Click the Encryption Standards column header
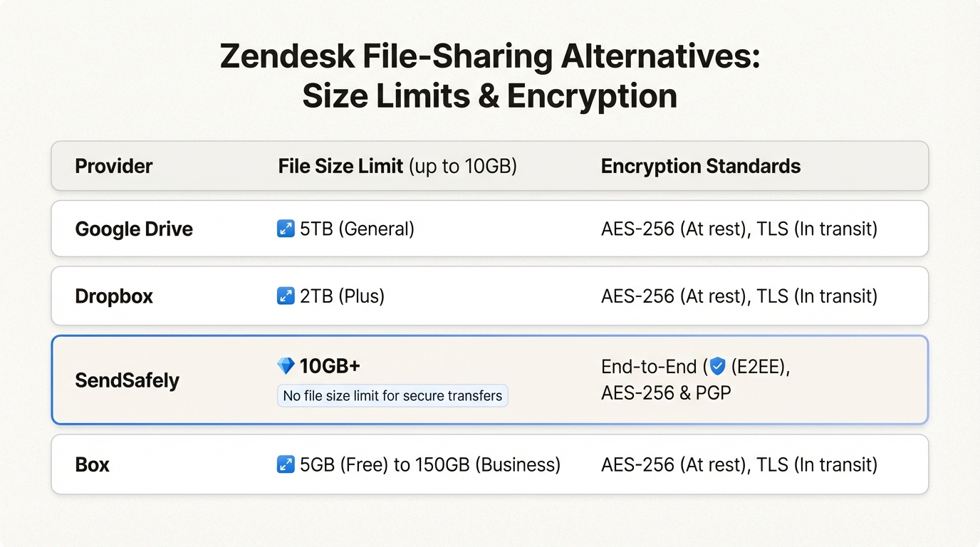Image resolution: width=980 pixels, height=547 pixels. 701,166
